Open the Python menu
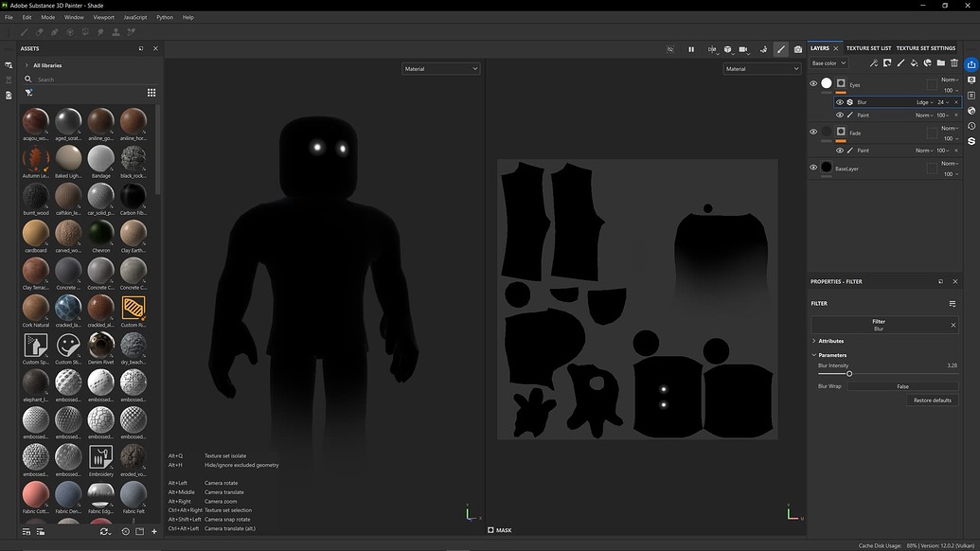Screen dimensions: 980x551 coord(165,17)
